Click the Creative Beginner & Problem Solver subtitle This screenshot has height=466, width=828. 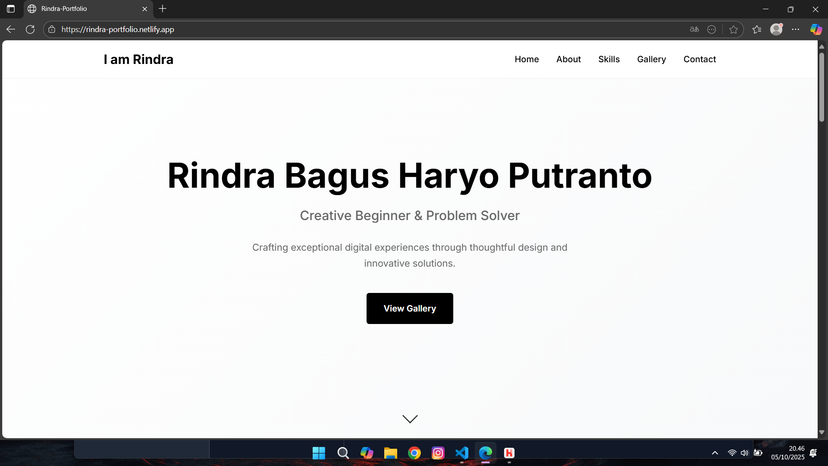pyautogui.click(x=410, y=216)
